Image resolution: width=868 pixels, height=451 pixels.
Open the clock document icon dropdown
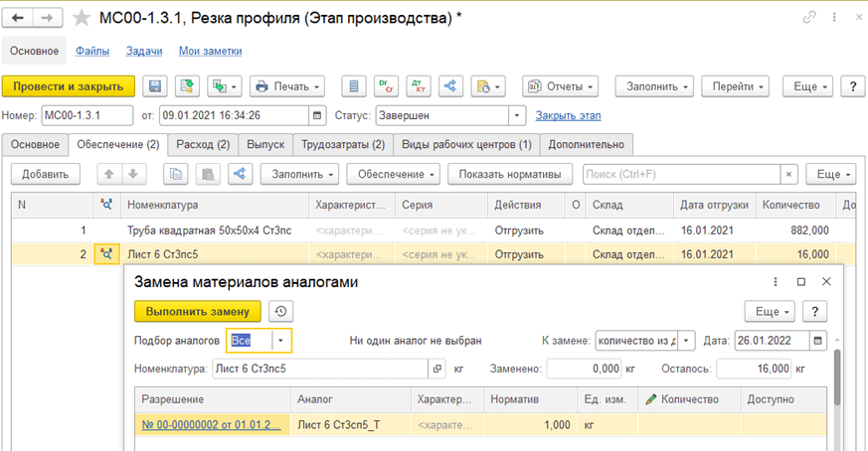tap(488, 86)
